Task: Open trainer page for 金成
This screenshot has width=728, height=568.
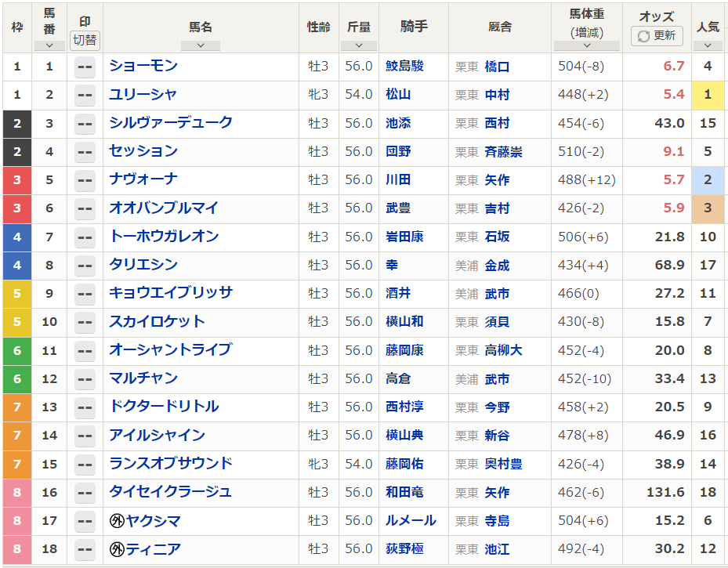Action: click(498, 266)
